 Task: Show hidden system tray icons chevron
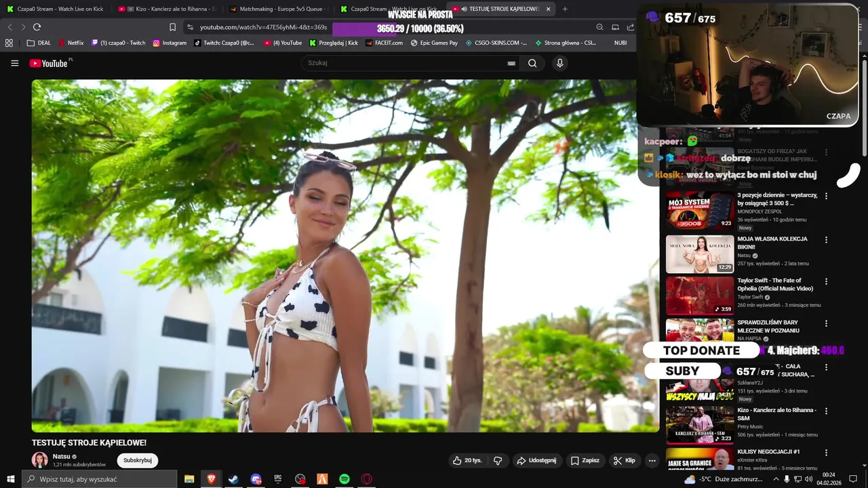[x=776, y=479]
